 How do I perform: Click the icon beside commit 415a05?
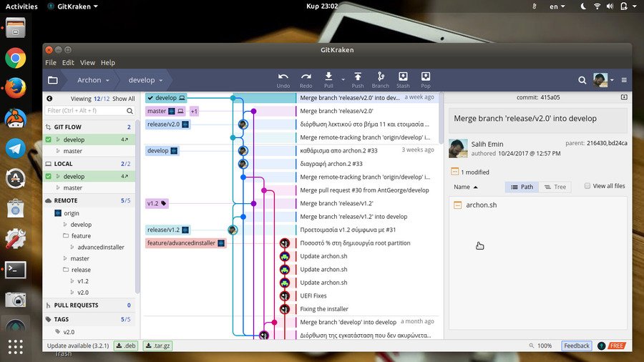click(624, 97)
